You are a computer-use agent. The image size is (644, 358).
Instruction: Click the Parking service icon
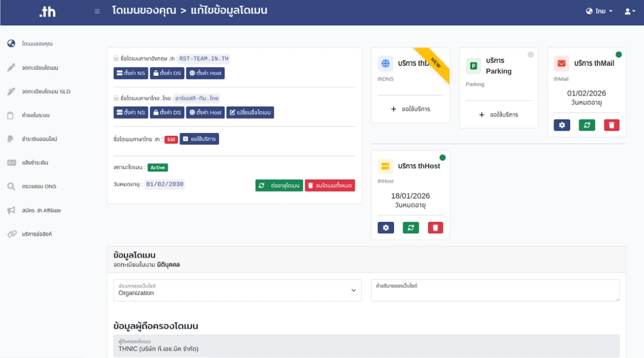tap(473, 66)
